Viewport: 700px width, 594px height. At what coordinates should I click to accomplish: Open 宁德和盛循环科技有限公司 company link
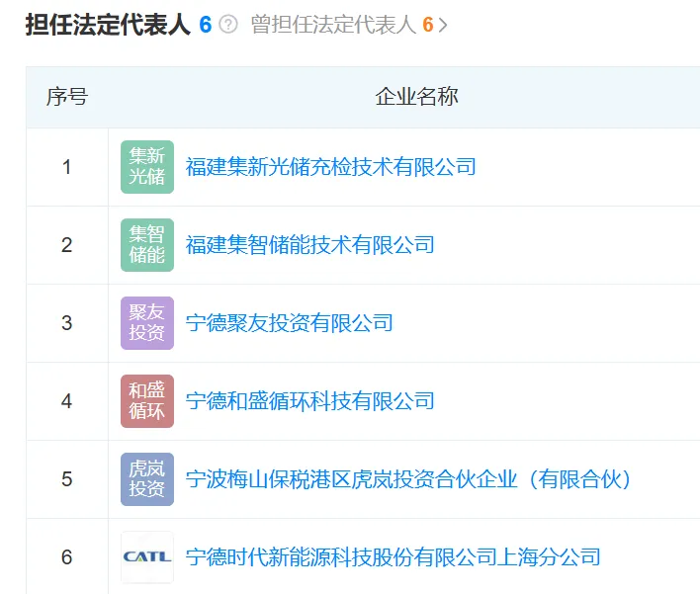pos(309,401)
